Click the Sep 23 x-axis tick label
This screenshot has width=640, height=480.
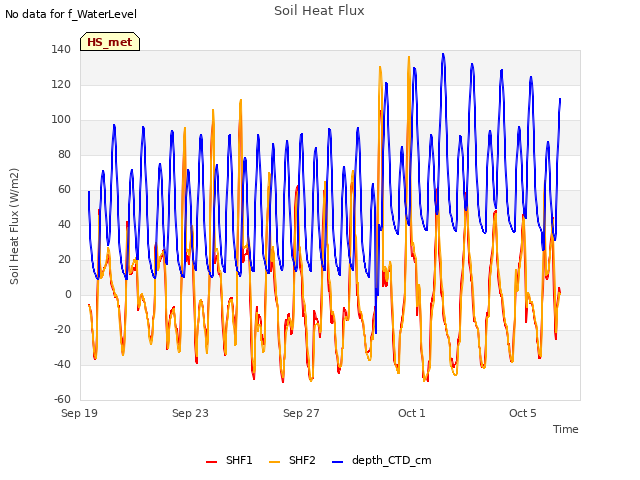click(x=190, y=413)
